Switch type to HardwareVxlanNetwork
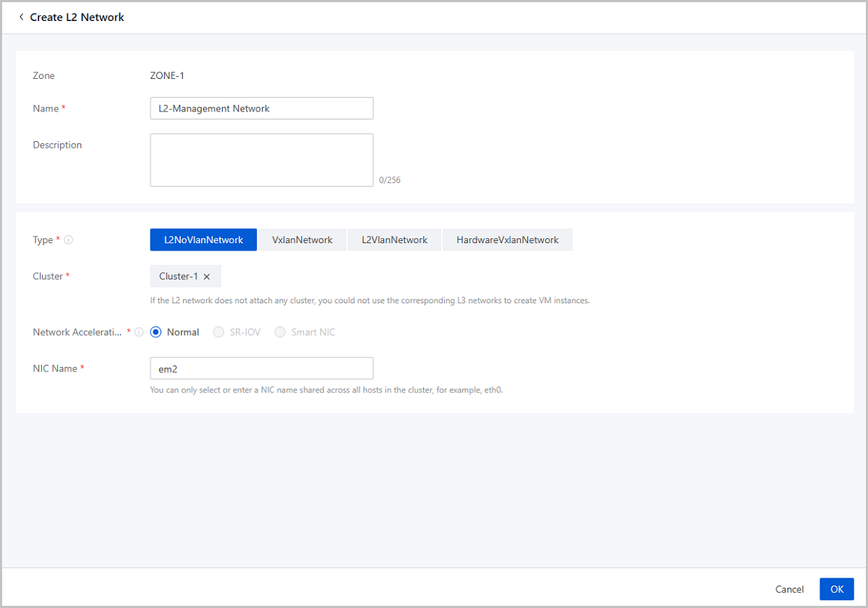Screen dimensions: 868x608 pyautogui.click(x=508, y=240)
